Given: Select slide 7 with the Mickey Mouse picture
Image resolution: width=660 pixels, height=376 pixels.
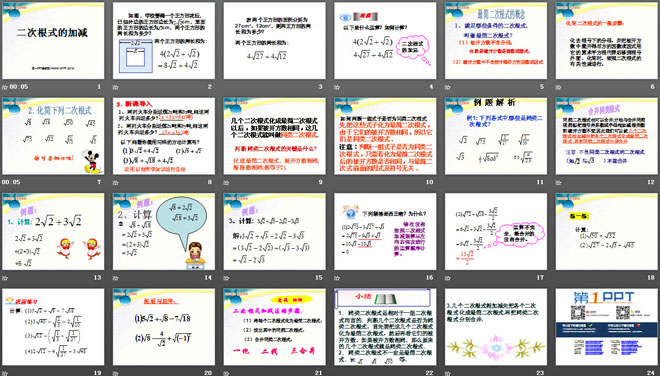Looking at the screenshot, I should pos(53,136).
